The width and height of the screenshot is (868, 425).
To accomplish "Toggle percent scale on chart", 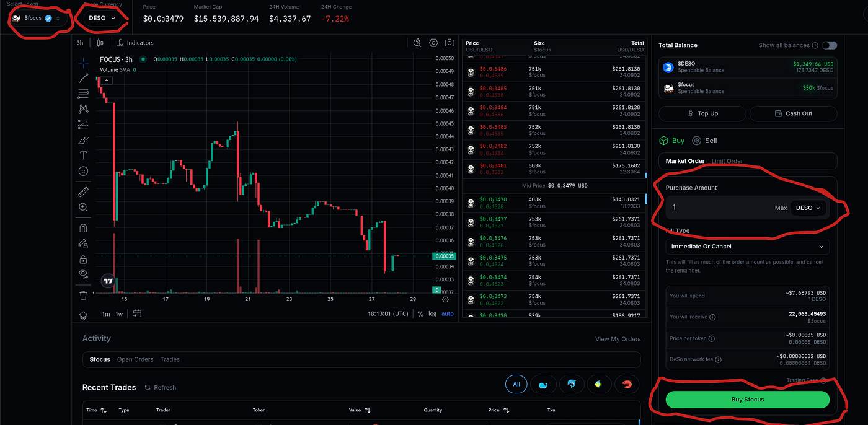I will click(420, 313).
